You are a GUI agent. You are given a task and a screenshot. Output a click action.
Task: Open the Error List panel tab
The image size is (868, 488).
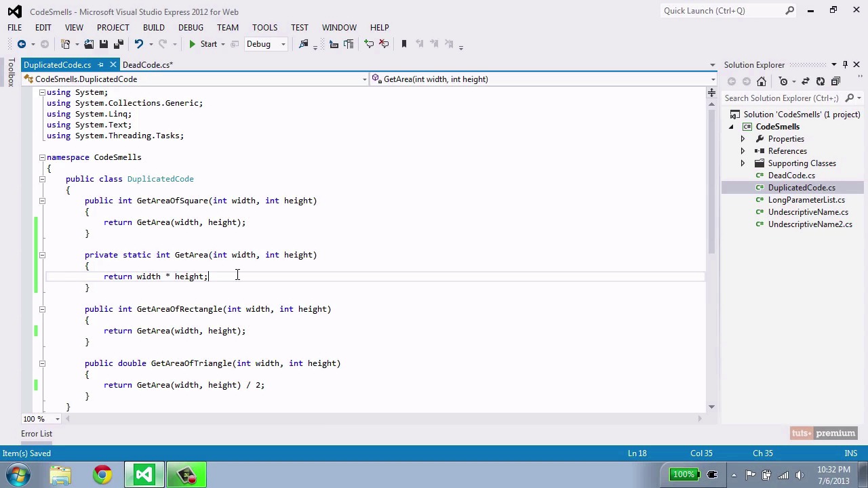pos(37,434)
